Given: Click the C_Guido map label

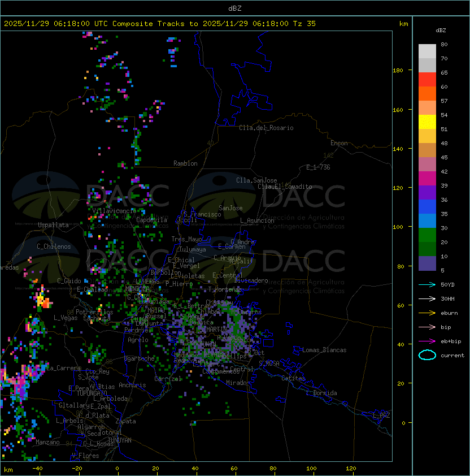Looking at the screenshot, I should [x=69, y=281].
